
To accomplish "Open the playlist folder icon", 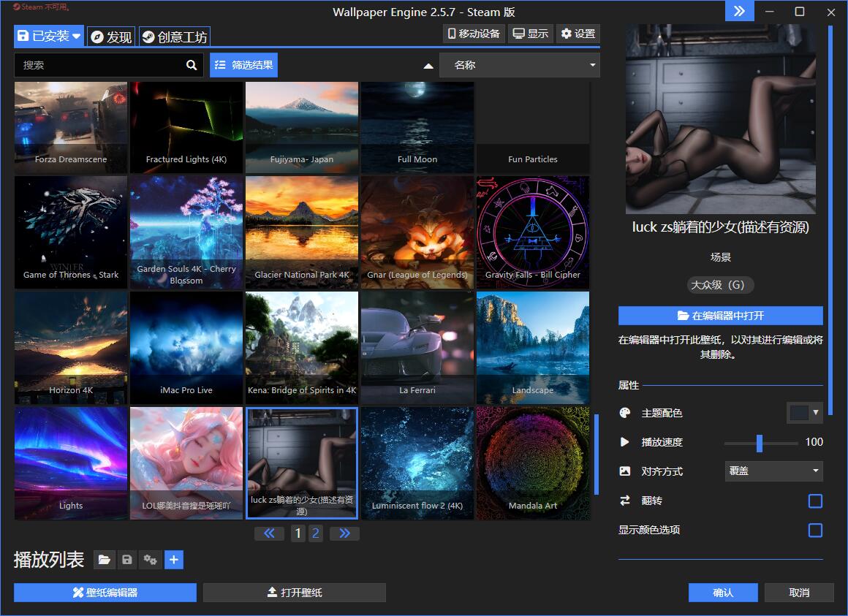I will [x=105, y=560].
